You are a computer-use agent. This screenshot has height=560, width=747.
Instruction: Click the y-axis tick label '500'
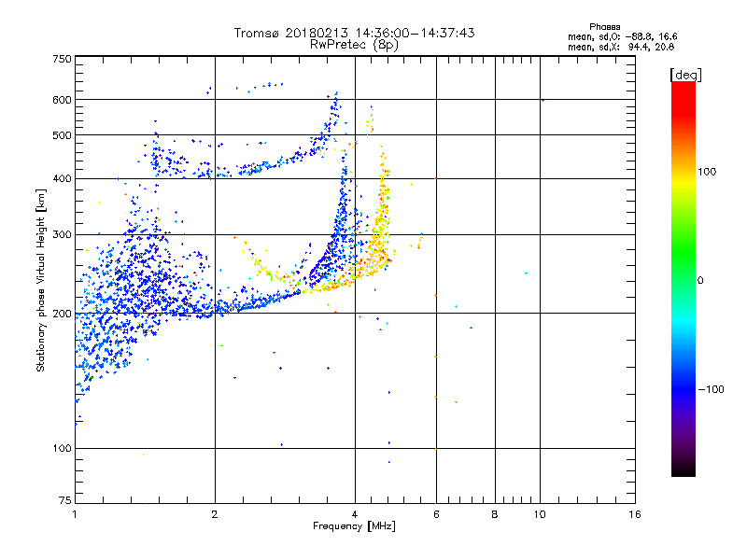[x=62, y=135]
